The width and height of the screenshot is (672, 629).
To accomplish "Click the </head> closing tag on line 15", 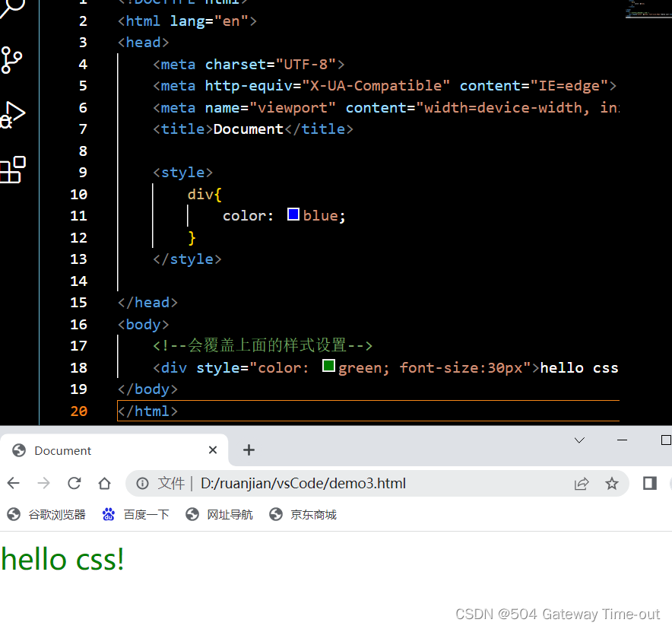I will (x=147, y=302).
